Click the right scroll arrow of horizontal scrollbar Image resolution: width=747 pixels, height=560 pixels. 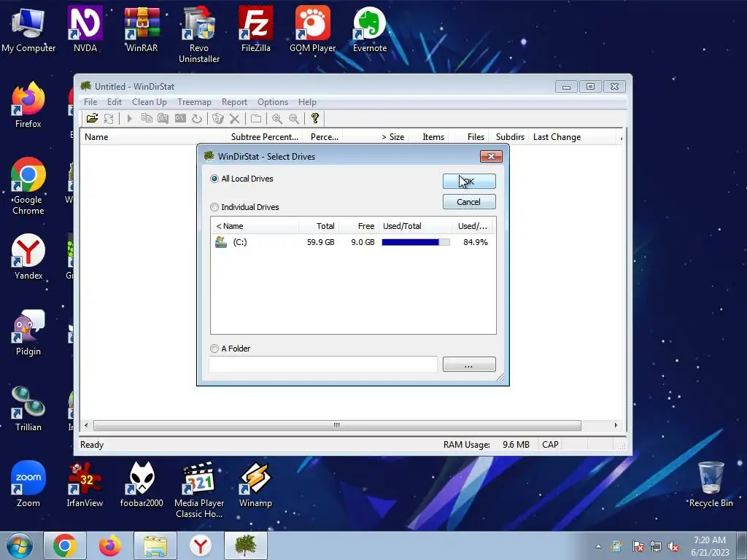(616, 425)
